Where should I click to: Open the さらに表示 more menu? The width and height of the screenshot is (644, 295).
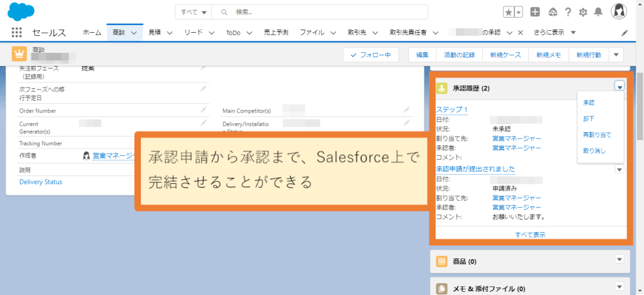click(x=554, y=33)
